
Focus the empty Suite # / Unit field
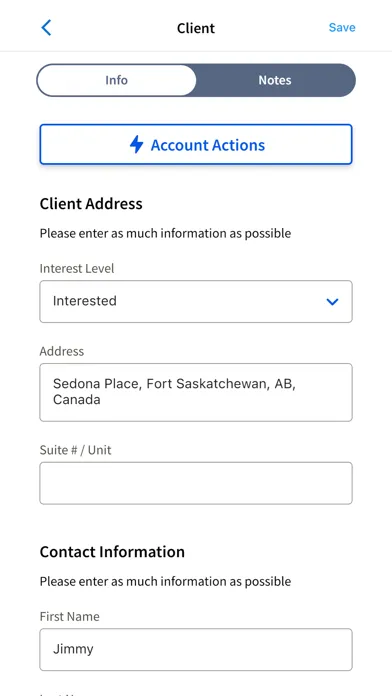tap(196, 483)
